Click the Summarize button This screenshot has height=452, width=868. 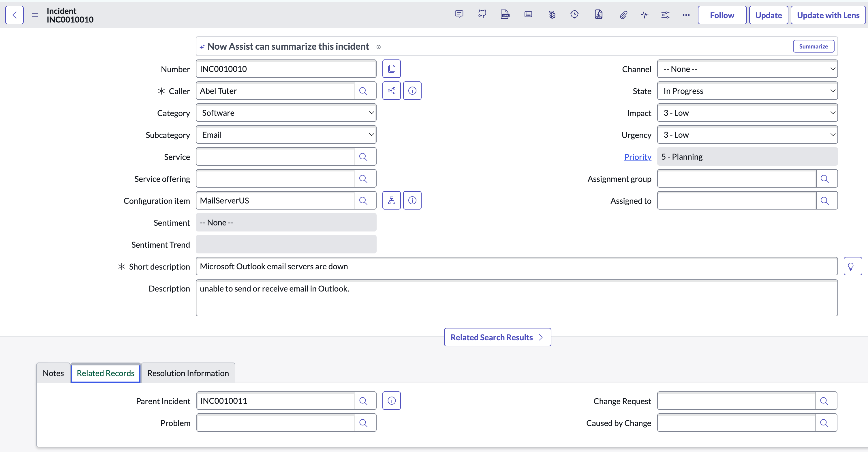coord(813,46)
